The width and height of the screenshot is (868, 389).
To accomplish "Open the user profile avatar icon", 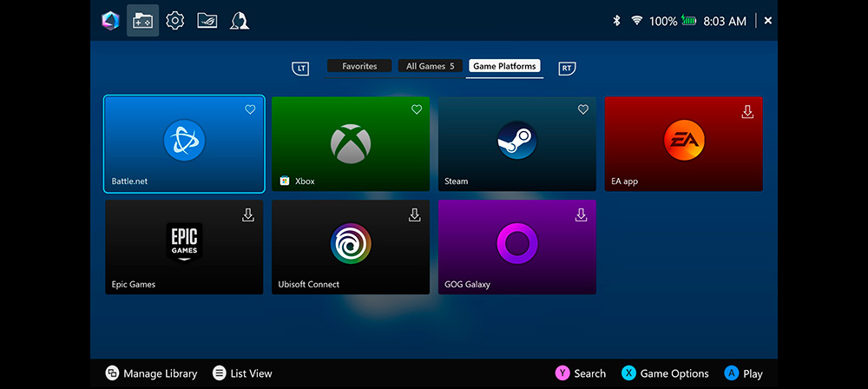I will (x=240, y=21).
